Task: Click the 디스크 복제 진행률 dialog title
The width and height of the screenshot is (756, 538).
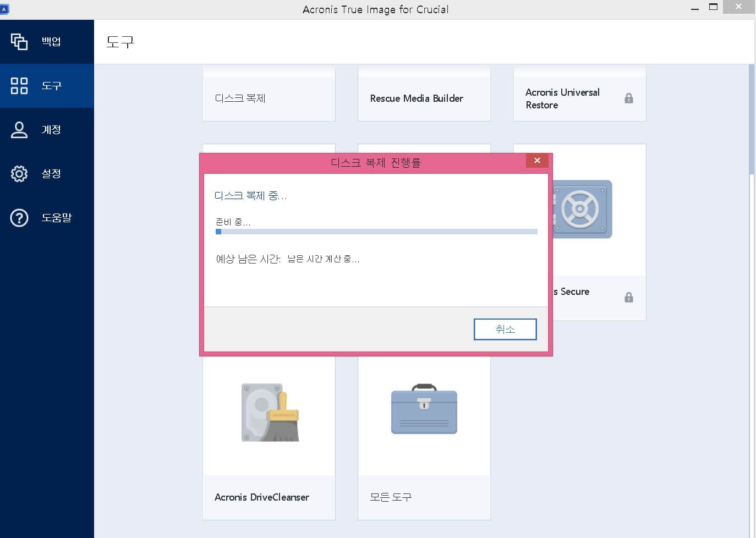Action: (376, 163)
